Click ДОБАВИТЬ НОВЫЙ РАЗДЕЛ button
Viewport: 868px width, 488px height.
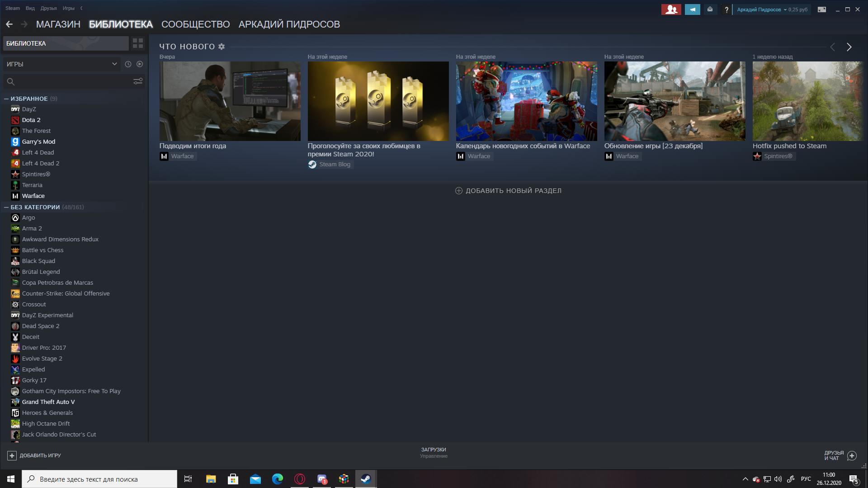click(508, 191)
